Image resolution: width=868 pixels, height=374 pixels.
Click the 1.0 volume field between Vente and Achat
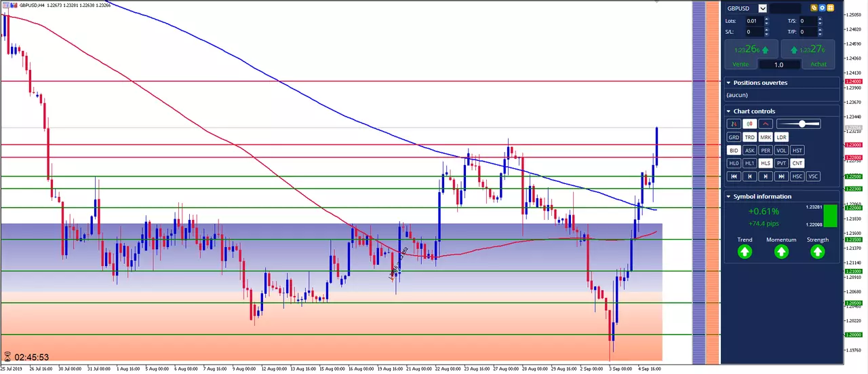point(779,64)
